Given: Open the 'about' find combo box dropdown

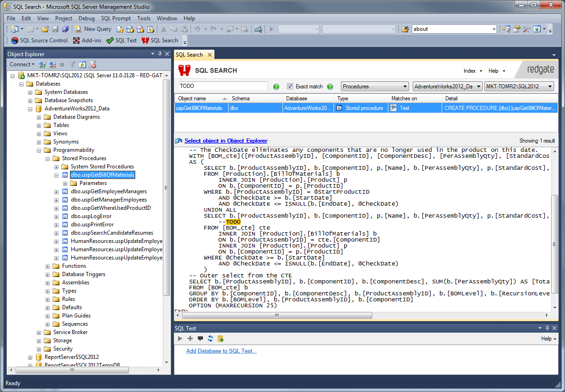Looking at the screenshot, I should pos(494,29).
